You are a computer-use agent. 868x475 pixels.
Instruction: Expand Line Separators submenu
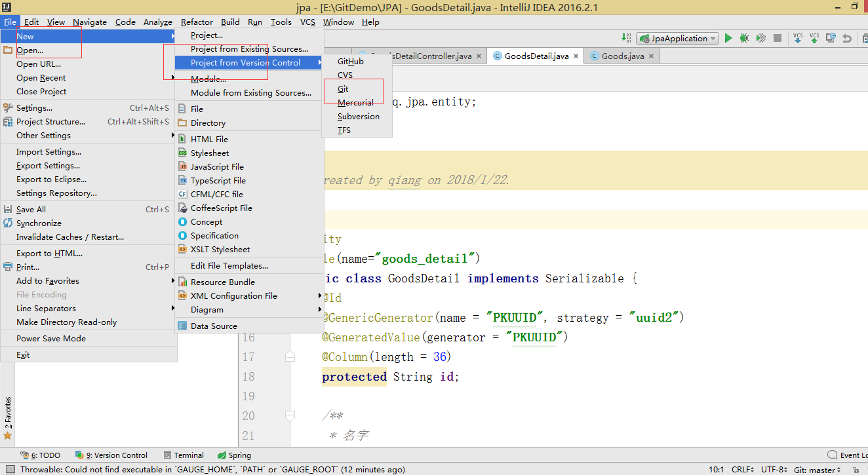[89, 309]
